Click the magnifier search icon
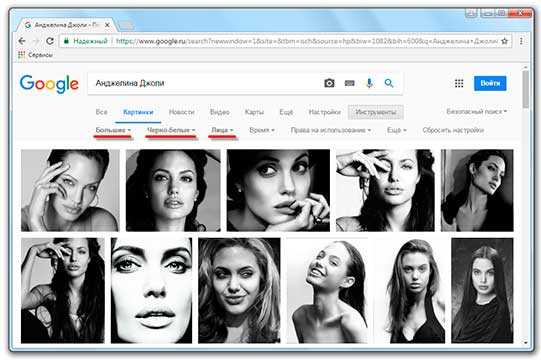This screenshot has height=360, width=541. [x=389, y=83]
